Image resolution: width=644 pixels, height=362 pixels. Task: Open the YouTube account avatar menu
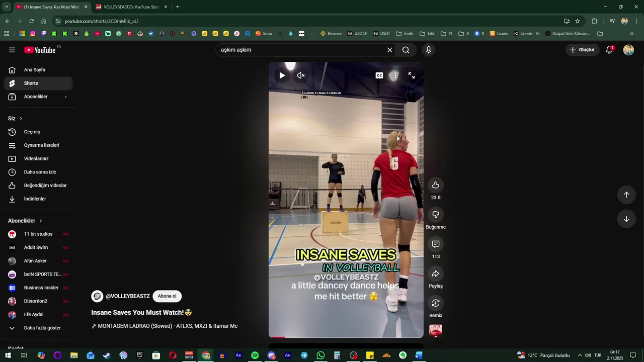click(628, 50)
